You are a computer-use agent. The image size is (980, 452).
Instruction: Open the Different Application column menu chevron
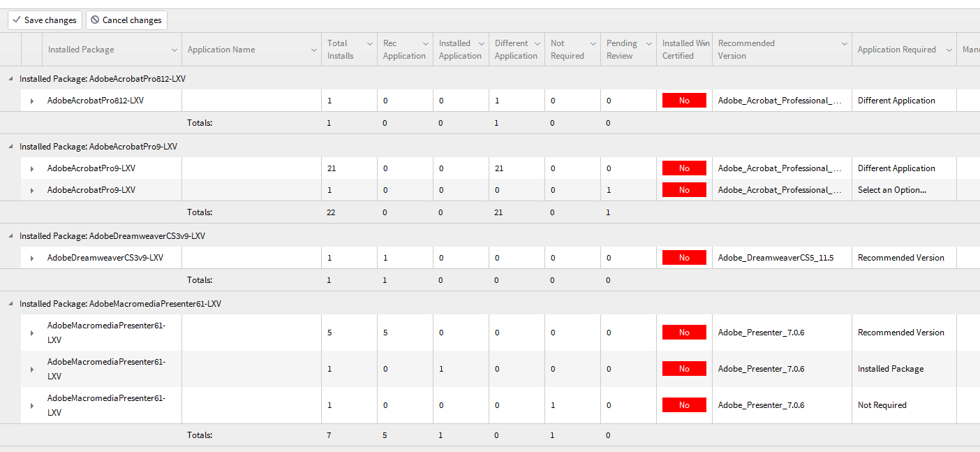[537, 43]
